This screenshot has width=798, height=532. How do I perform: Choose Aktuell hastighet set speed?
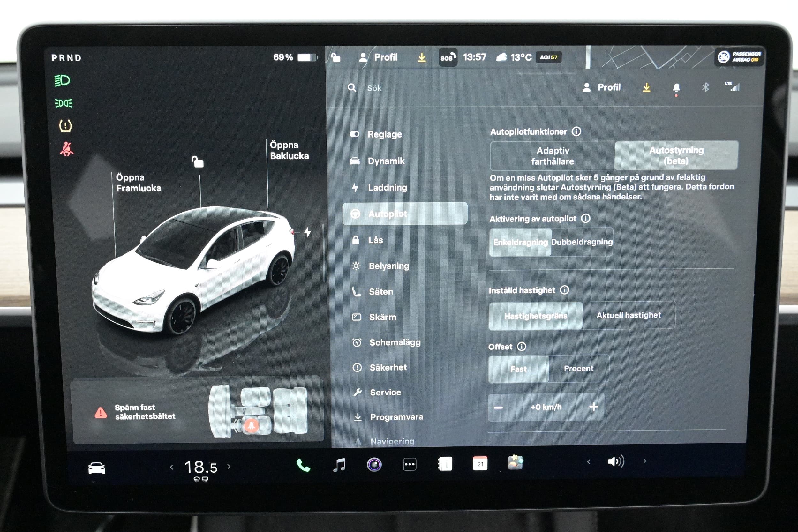point(629,315)
